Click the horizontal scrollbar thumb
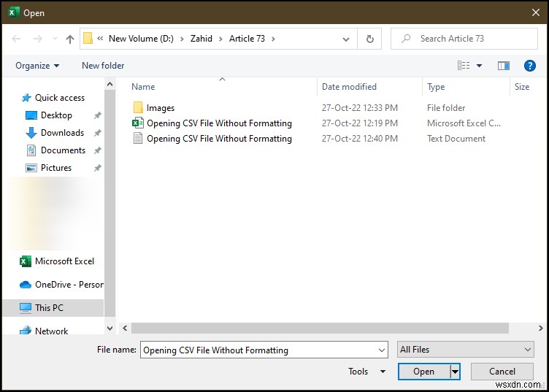549x392 pixels. point(320,328)
